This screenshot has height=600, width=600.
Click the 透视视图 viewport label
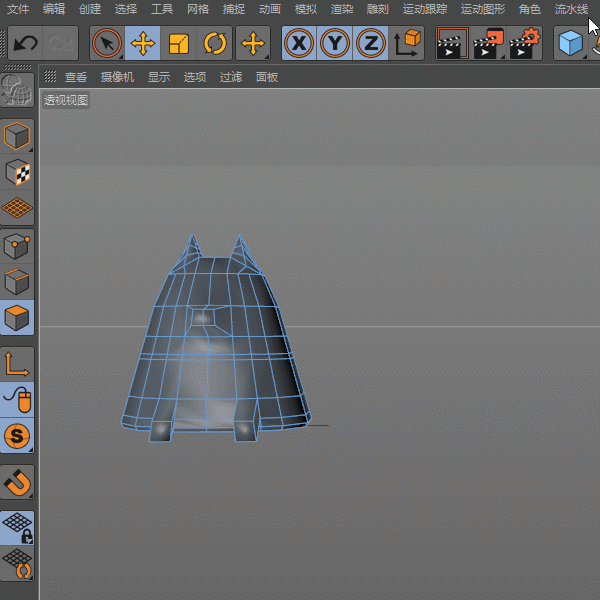tap(66, 100)
